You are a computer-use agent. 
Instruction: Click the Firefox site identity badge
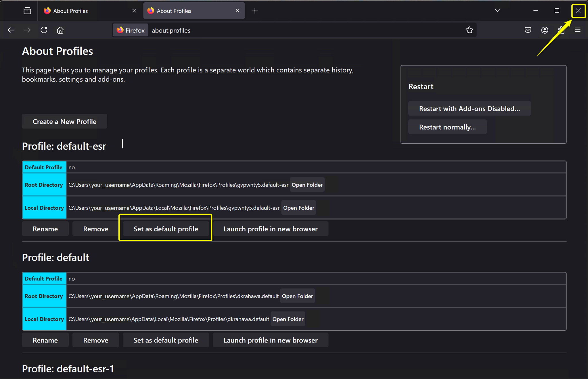(x=131, y=30)
